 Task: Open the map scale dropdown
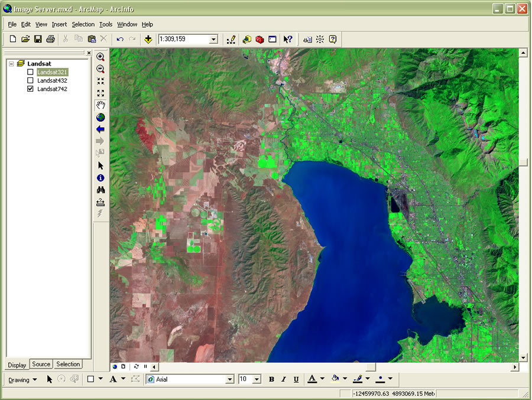(213, 39)
